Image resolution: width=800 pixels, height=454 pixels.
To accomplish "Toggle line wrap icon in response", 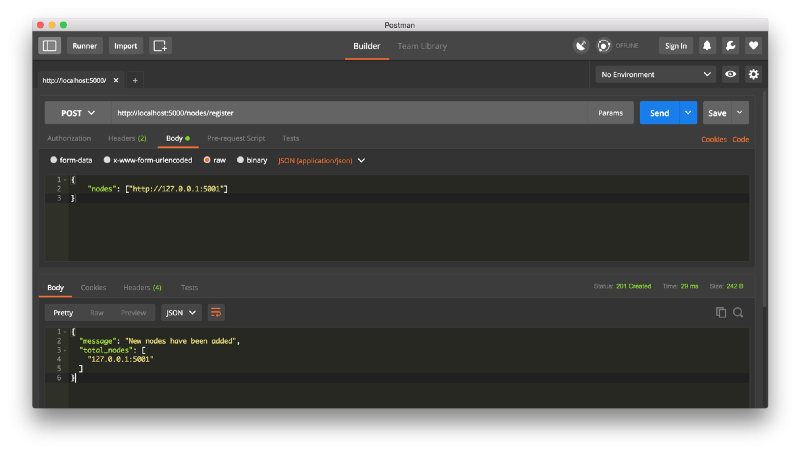I will point(216,312).
